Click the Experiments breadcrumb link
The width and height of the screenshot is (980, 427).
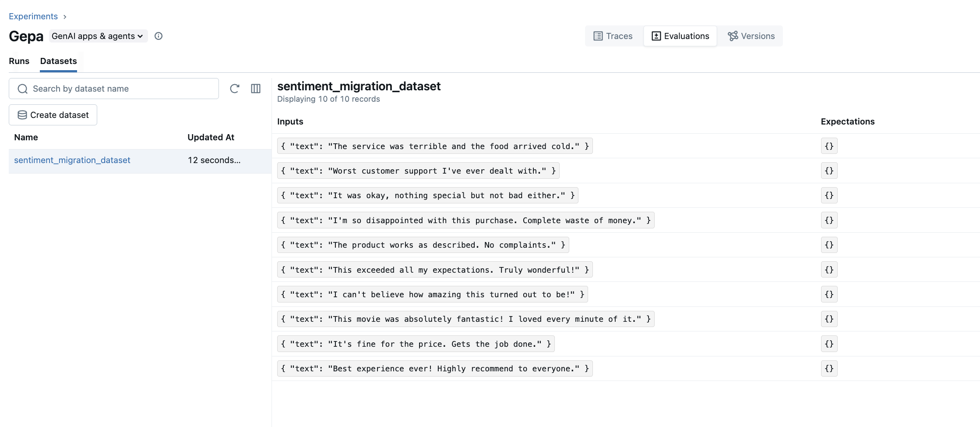click(x=33, y=16)
